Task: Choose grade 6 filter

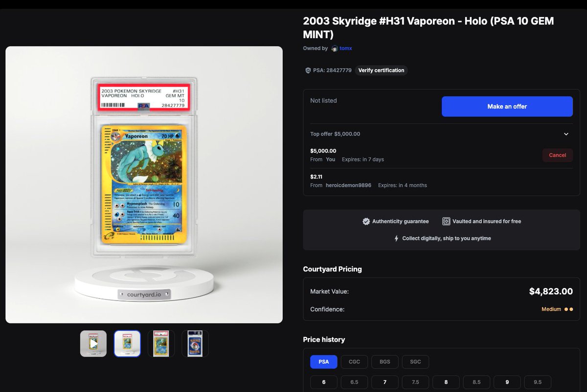Action: click(x=323, y=382)
